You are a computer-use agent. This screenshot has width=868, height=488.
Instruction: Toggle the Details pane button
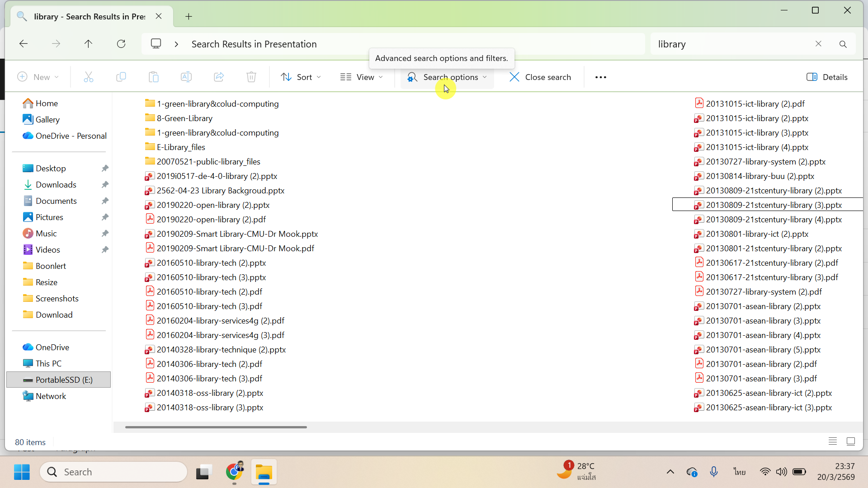tap(827, 77)
